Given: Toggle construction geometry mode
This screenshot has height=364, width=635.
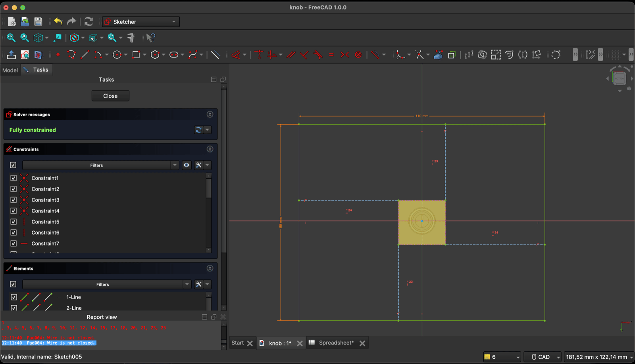Looking at the screenshot, I should [x=215, y=55].
